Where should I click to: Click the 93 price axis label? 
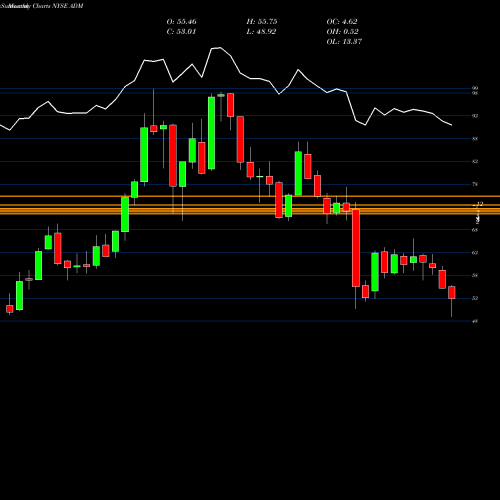475,116
